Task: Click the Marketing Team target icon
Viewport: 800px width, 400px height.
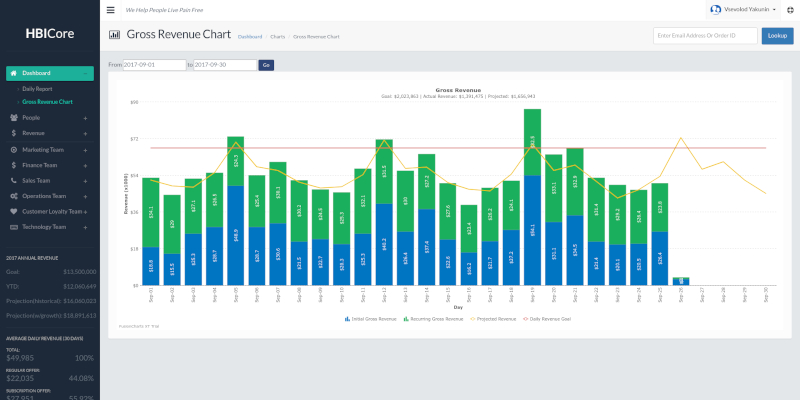Action: 13,149
